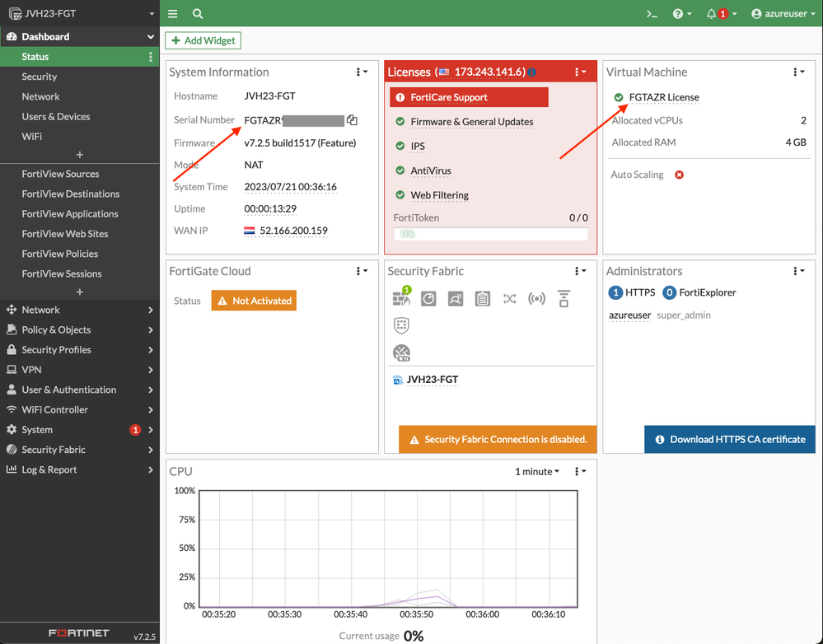
Task: Expand the System menu with alert badge
Action: pyautogui.click(x=80, y=429)
